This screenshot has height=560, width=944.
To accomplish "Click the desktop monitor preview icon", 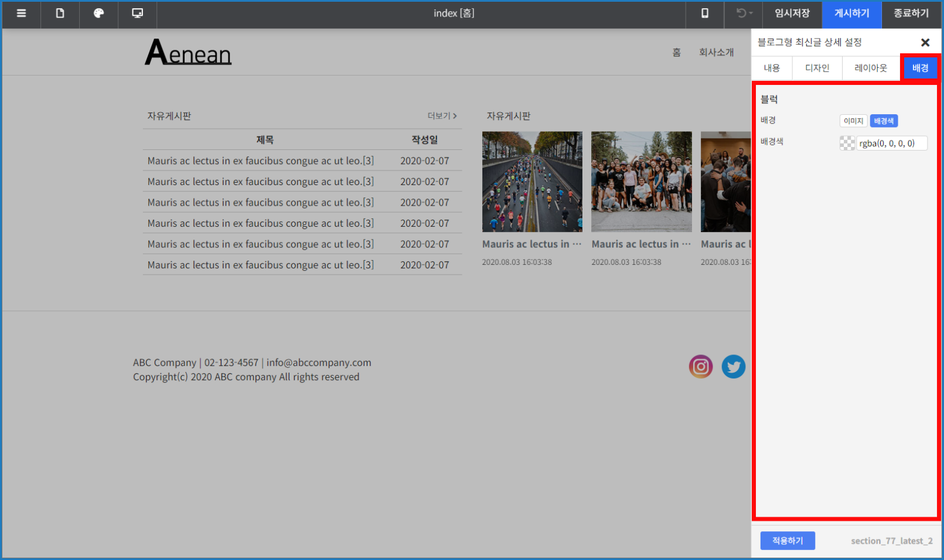I will coord(137,13).
